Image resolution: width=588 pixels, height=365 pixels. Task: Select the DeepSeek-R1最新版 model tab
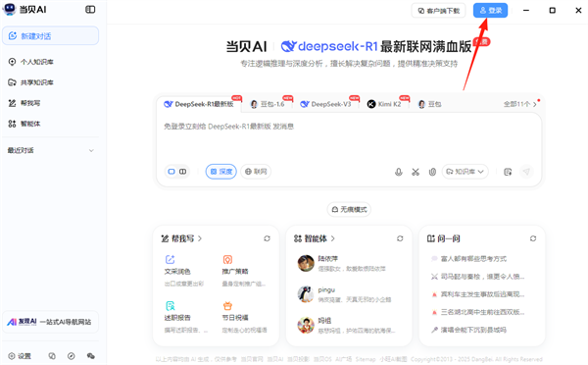[200, 104]
